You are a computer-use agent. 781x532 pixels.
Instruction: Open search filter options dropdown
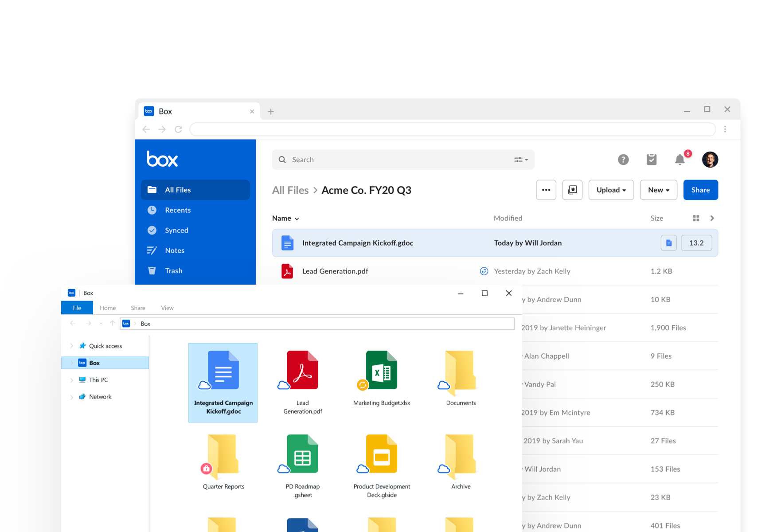[521, 160]
